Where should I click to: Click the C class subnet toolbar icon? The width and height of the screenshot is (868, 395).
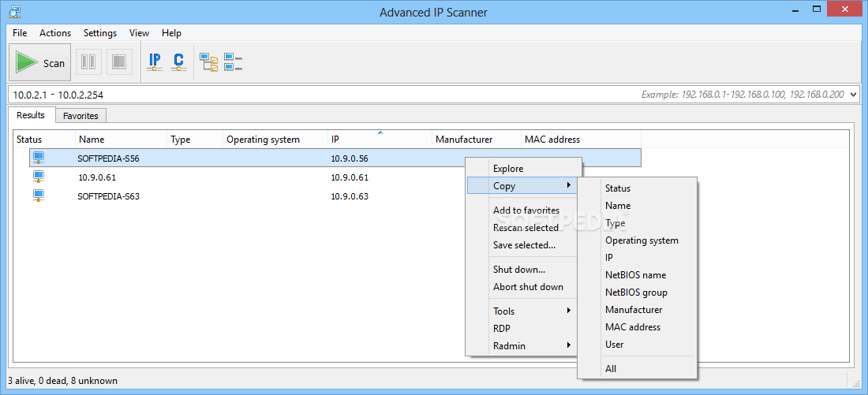point(178,62)
